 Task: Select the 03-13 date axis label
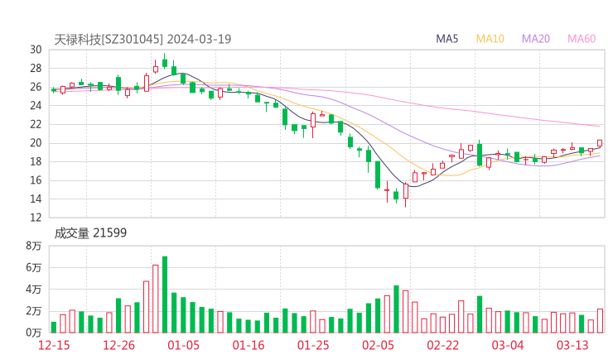point(572,344)
